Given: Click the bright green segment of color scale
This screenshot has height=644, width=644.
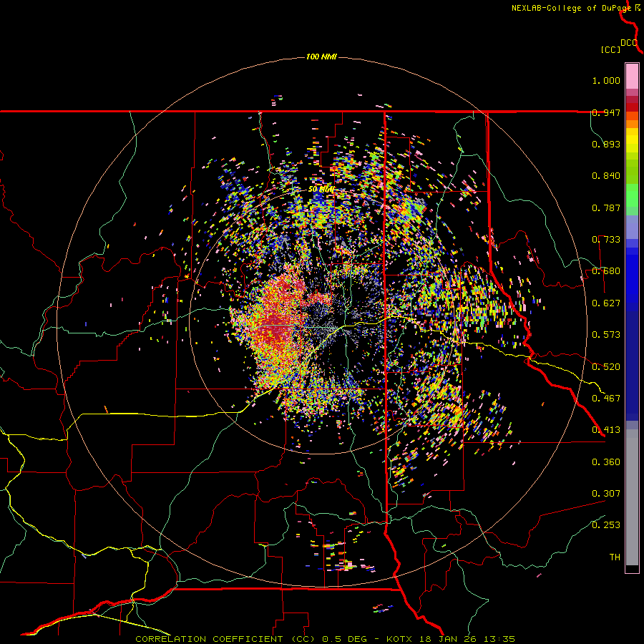Looking at the screenshot, I should pyautogui.click(x=632, y=195).
